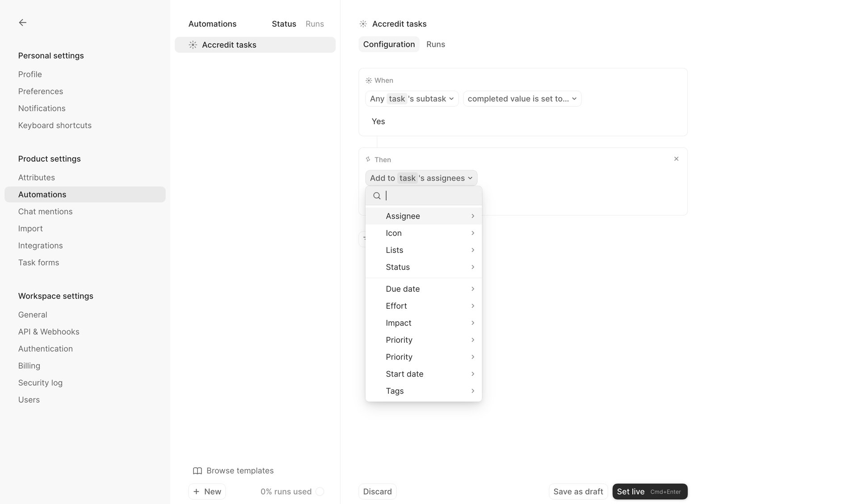
Task: Click the sun icon in the When trigger block
Action: (x=368, y=80)
